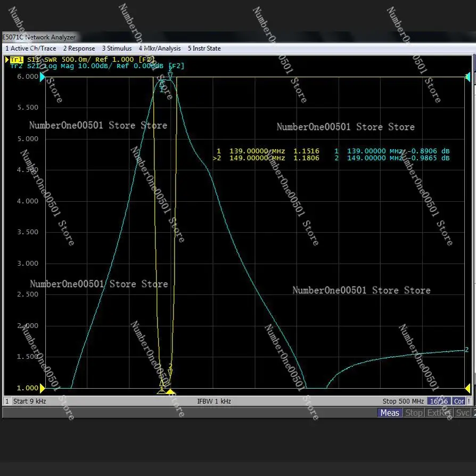Viewport: 476px width, 476px height.
Task: Click the yellow reference marker at 1.000 on left
Action: [43, 388]
